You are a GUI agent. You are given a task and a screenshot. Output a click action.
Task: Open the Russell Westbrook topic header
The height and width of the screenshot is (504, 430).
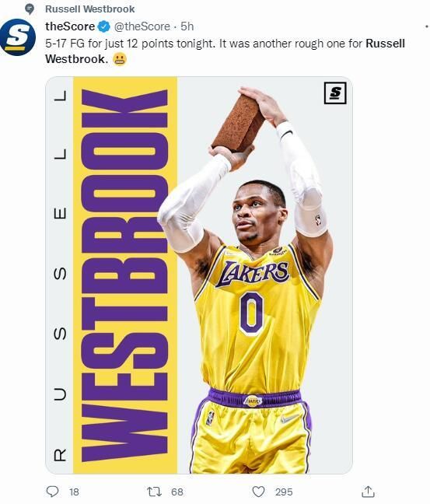90,9
